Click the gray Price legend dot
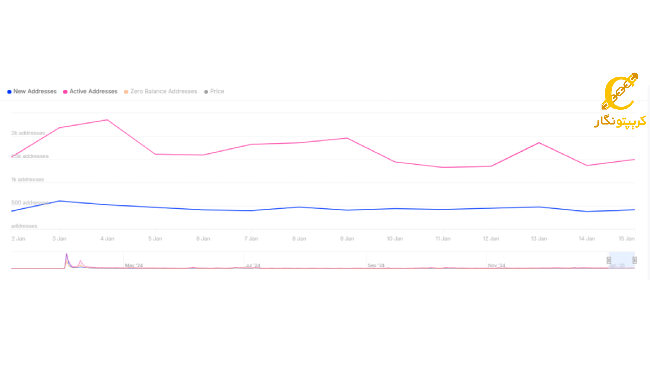Screen dimensions: 650x365 (206, 92)
